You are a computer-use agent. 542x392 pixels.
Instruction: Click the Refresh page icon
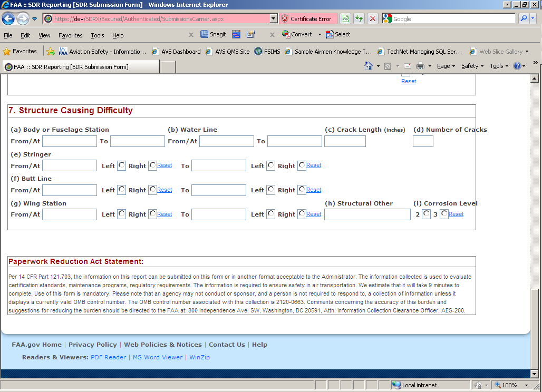(x=359, y=19)
